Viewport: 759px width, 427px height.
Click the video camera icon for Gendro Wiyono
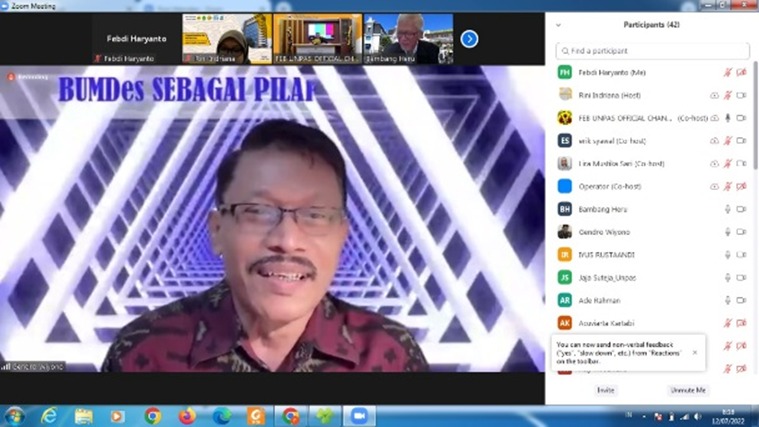[741, 232]
